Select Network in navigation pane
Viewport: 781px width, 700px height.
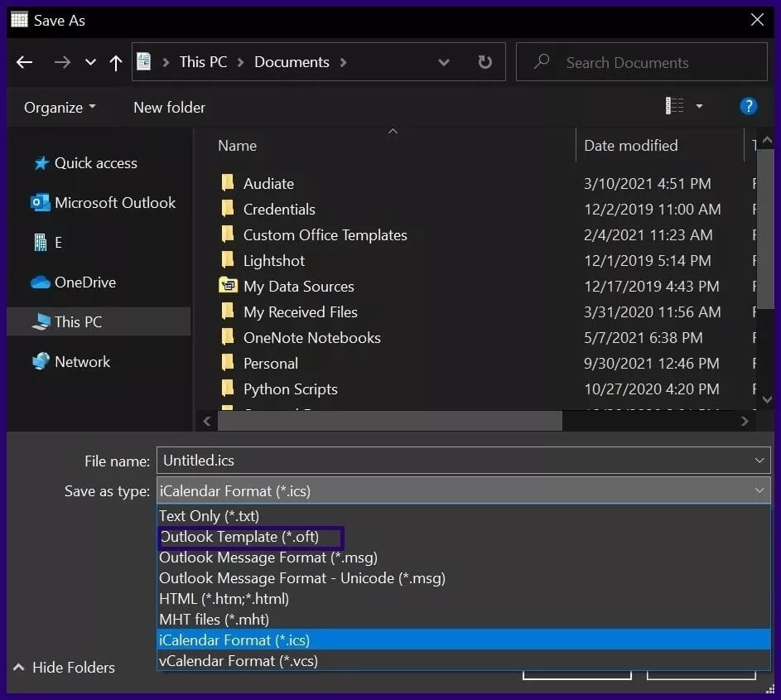82,362
